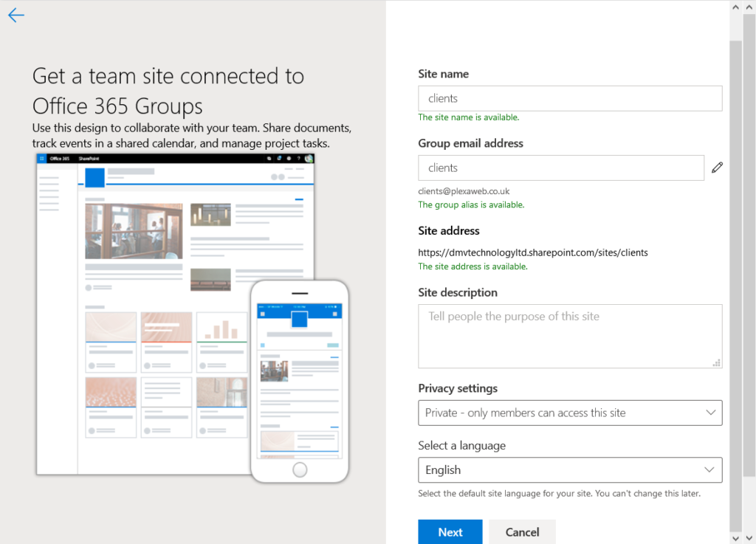
Task: Click the pencil icon to edit group email
Action: click(717, 168)
